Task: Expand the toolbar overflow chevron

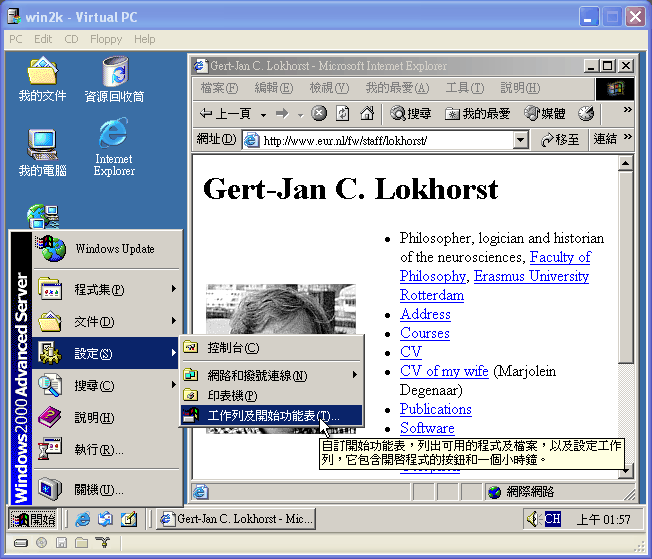Action: click(x=627, y=110)
